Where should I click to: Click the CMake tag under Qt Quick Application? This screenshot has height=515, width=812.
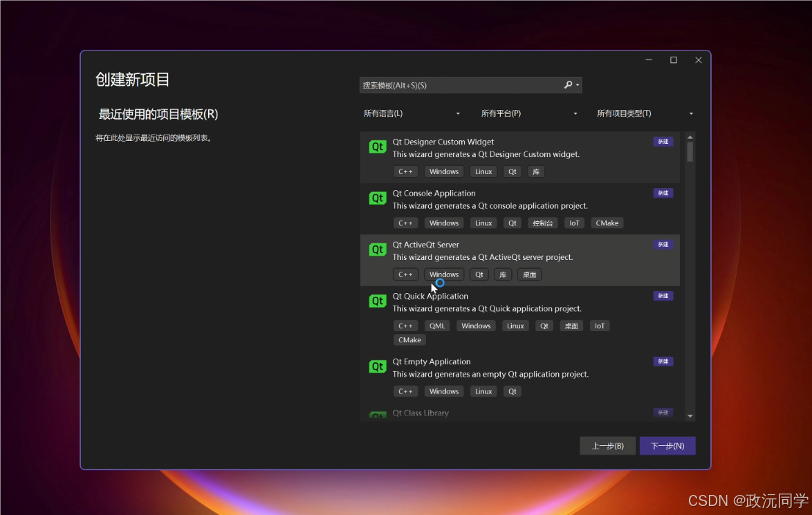click(409, 340)
